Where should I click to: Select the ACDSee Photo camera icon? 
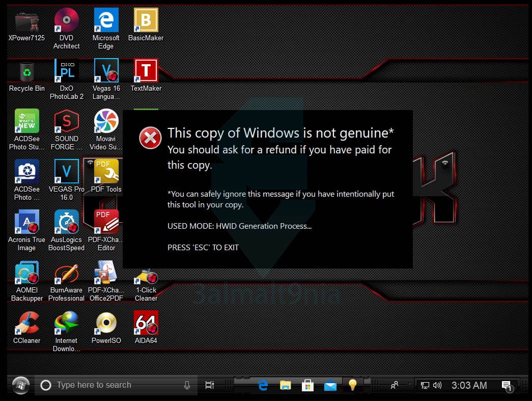click(26, 172)
